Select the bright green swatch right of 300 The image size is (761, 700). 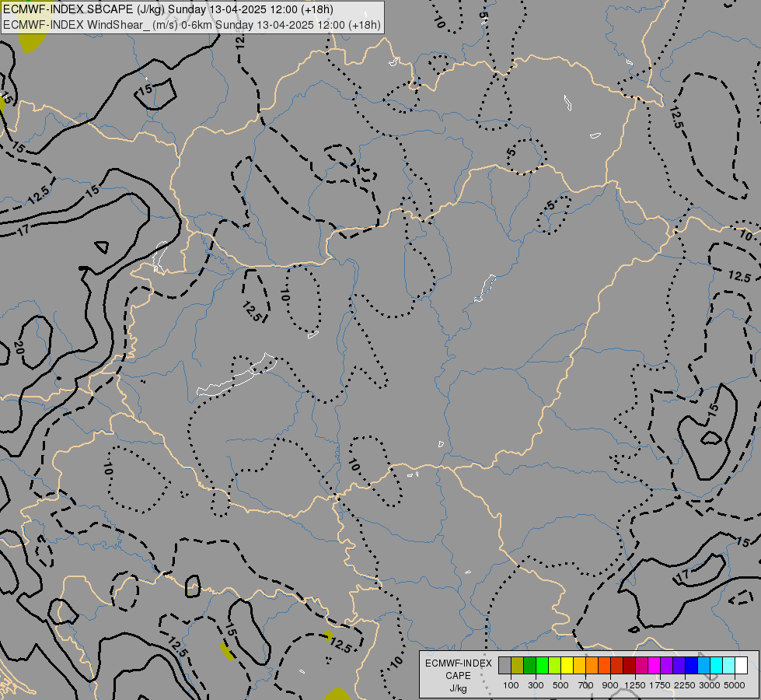[542, 666]
